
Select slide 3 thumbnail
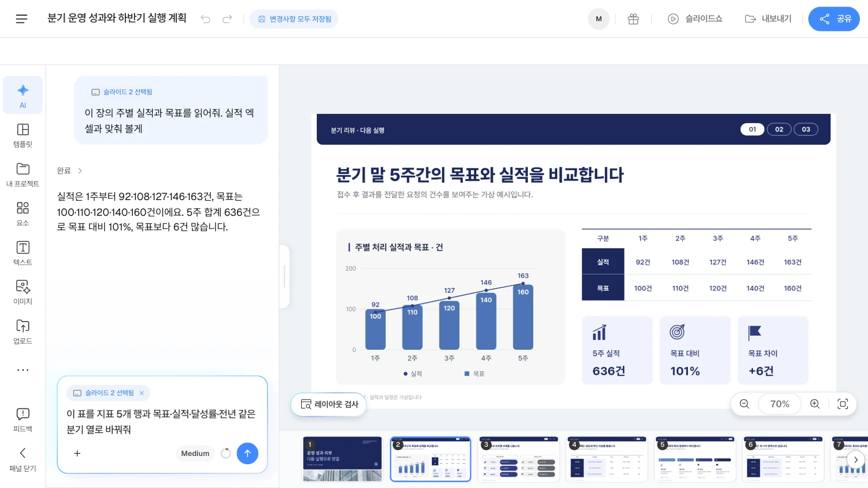[519, 459]
